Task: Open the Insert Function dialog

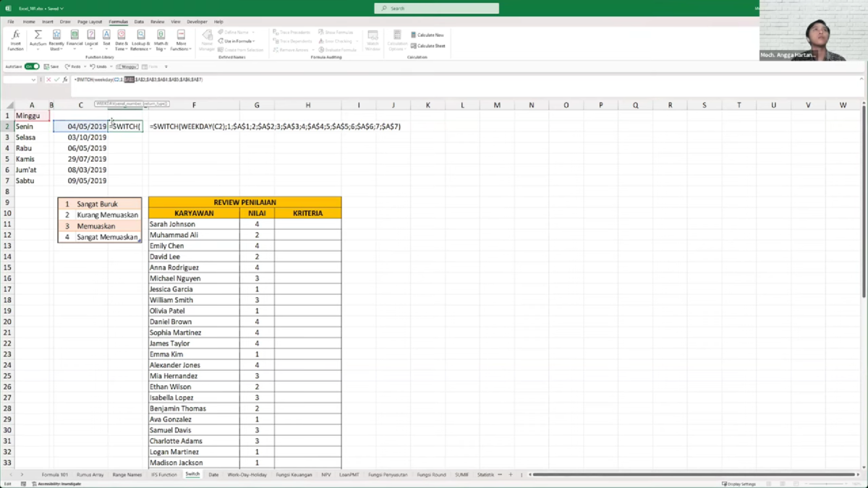Action: [15, 40]
